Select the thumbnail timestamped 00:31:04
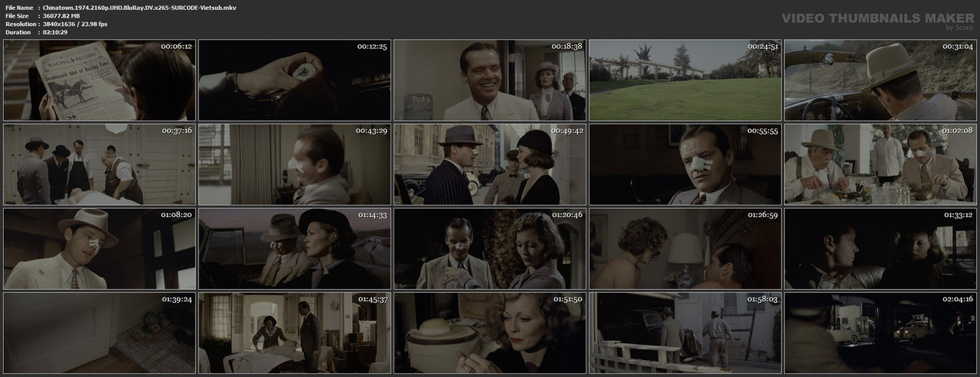This screenshot has width=980, height=377. (880, 80)
